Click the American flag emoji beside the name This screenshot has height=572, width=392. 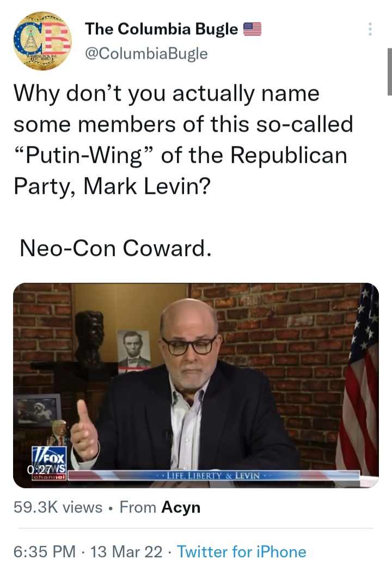coord(252,29)
